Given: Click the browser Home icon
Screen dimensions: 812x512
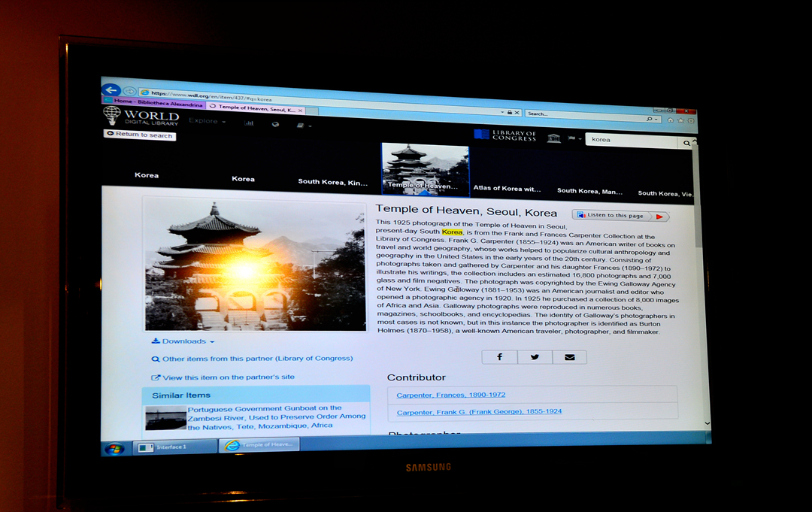Looking at the screenshot, I should point(670,120).
